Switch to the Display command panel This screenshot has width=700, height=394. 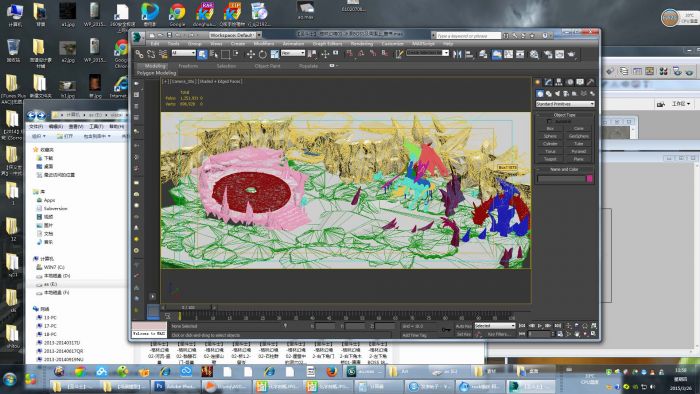click(580, 82)
